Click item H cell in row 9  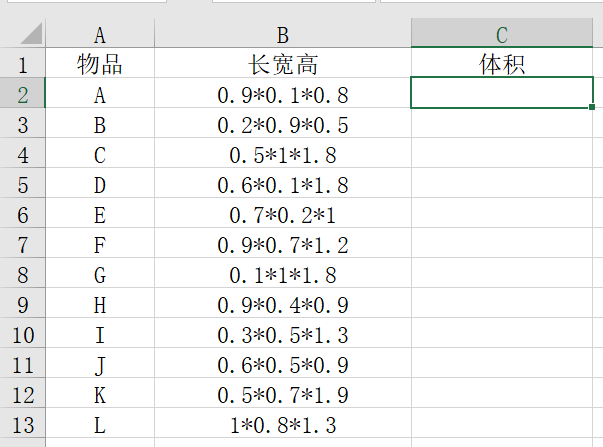point(100,303)
